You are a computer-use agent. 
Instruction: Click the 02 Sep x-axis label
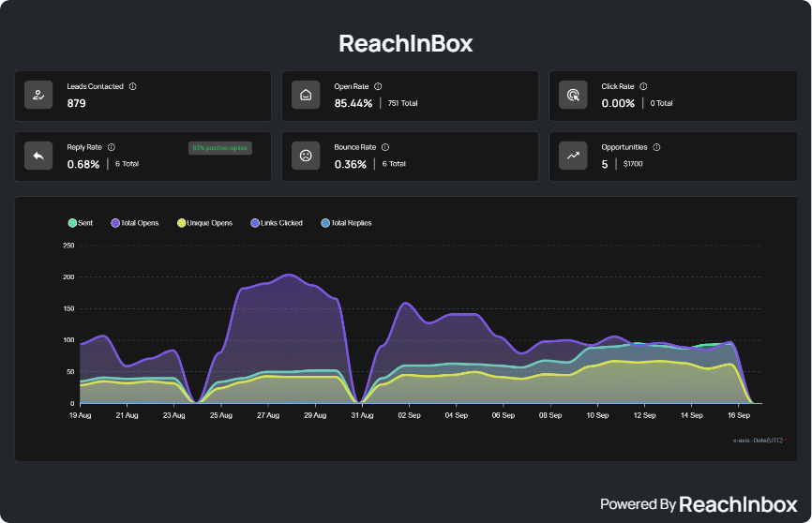coord(409,415)
